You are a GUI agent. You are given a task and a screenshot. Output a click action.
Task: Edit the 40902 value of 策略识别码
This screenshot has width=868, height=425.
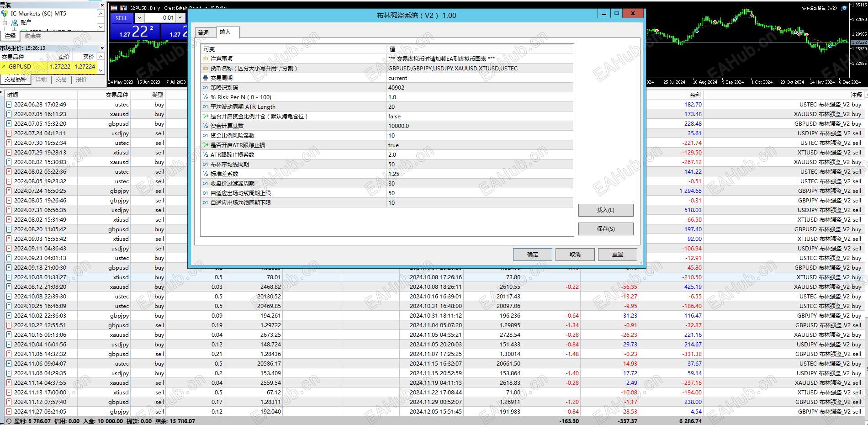pos(480,88)
